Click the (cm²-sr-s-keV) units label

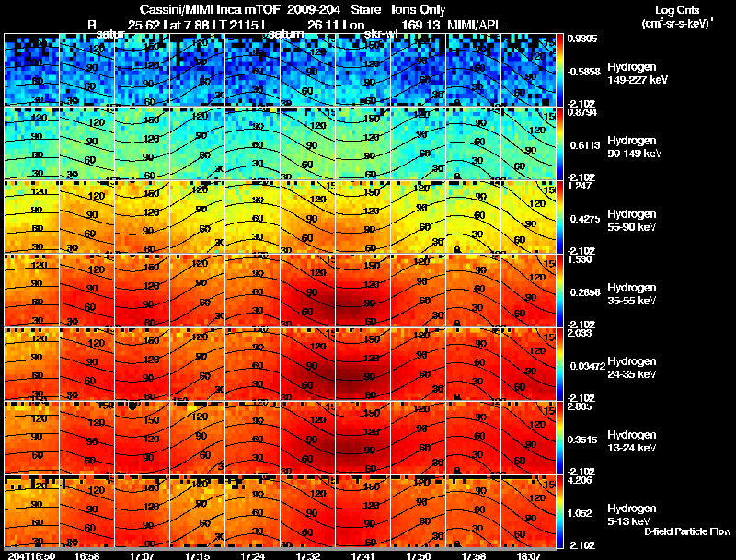(677, 24)
